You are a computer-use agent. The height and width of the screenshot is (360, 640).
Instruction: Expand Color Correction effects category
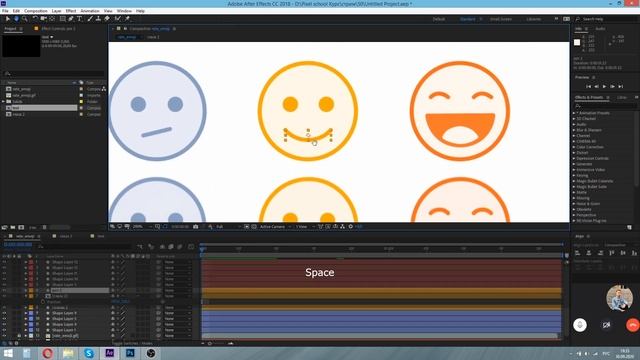(x=574, y=147)
